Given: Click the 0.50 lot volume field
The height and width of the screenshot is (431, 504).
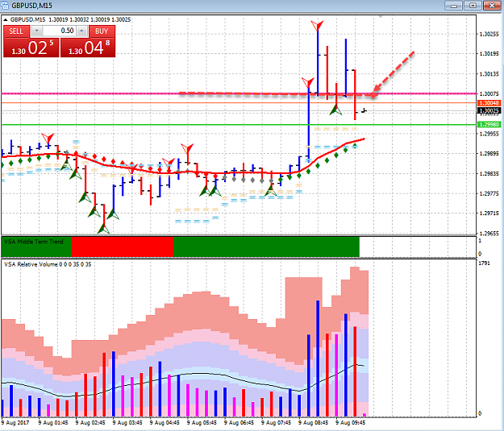Looking at the screenshot, I should click(59, 31).
